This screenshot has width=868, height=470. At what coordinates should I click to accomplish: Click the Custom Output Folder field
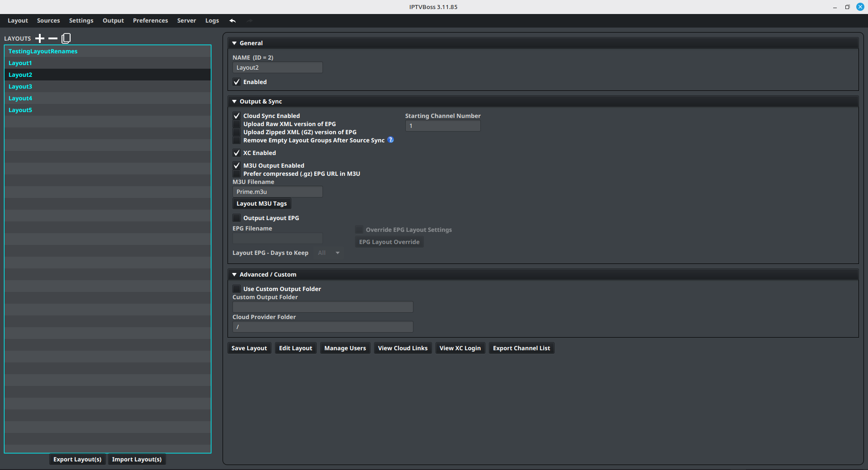pos(323,307)
